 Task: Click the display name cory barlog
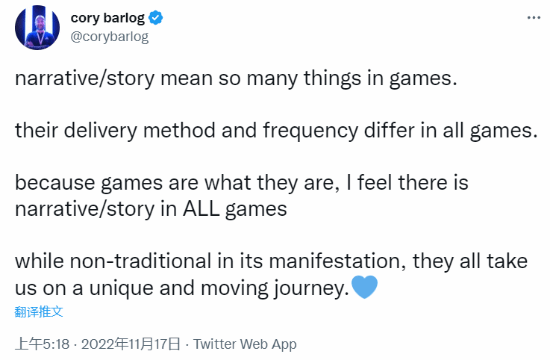107,18
